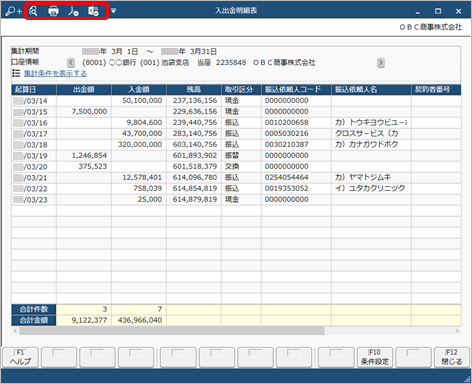
Task: Click the 入金額 column header
Action: coord(139,90)
